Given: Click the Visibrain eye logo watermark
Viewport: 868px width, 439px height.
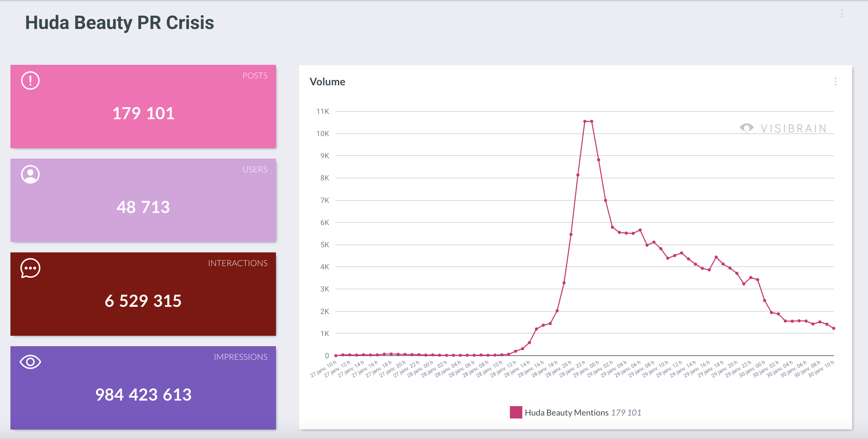Looking at the screenshot, I should [x=746, y=128].
